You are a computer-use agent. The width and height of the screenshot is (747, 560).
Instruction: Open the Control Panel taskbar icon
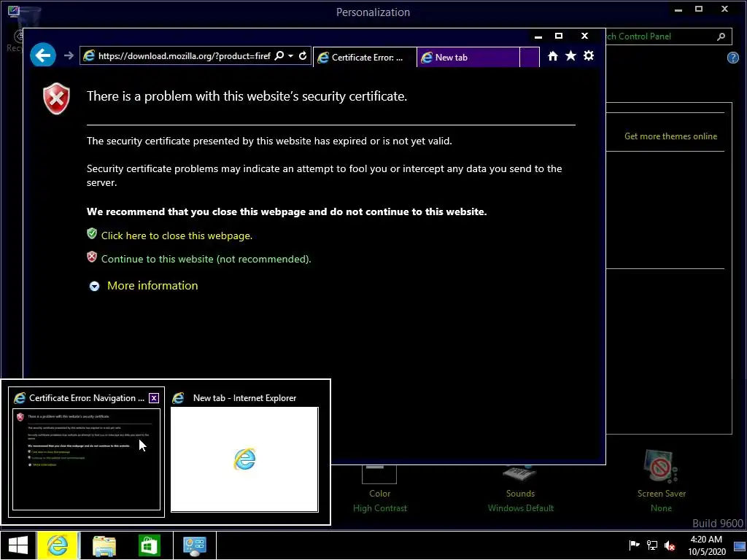(x=194, y=545)
